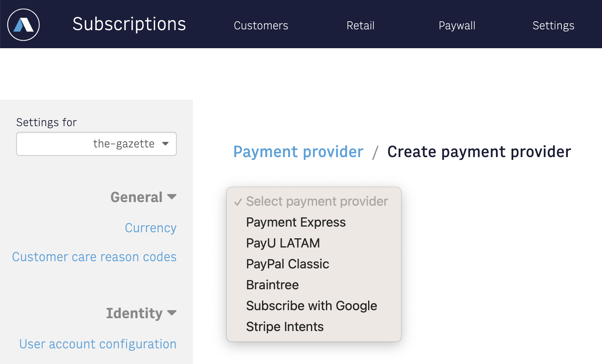Open the Currency settings link
This screenshot has height=364, width=602.
pyautogui.click(x=151, y=228)
